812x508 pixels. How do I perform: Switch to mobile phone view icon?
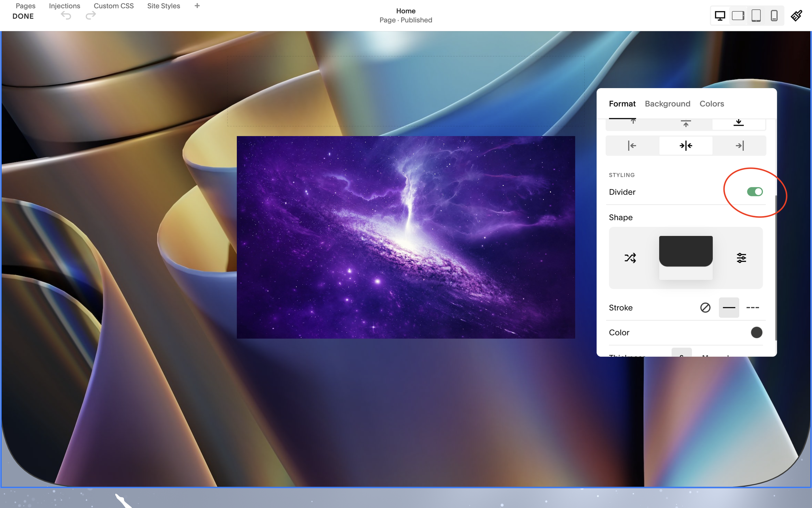(774, 16)
